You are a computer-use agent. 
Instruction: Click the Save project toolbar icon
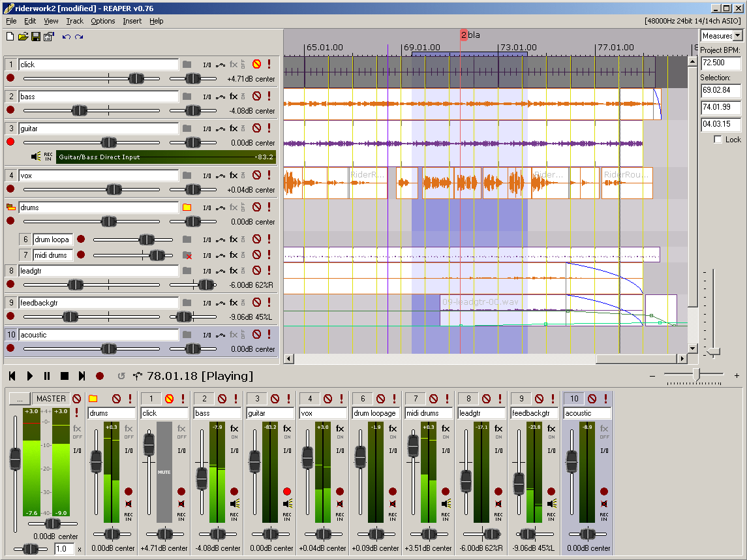36,37
